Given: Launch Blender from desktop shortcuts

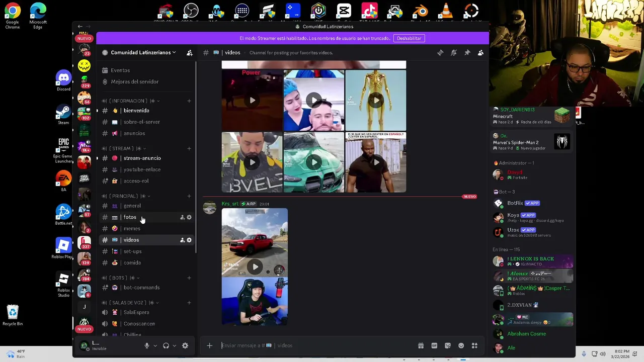Looking at the screenshot, I should pyautogui.click(x=420, y=11).
